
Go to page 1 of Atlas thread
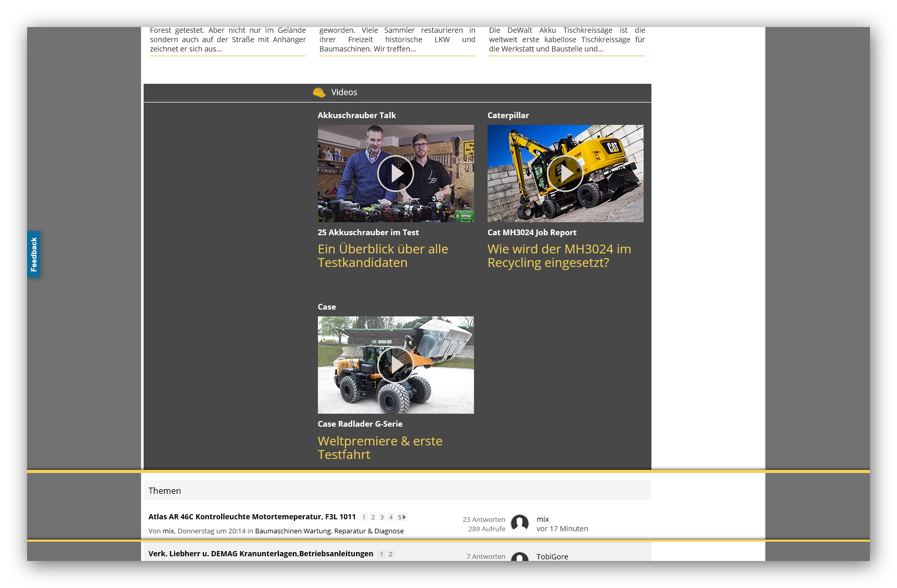(364, 517)
